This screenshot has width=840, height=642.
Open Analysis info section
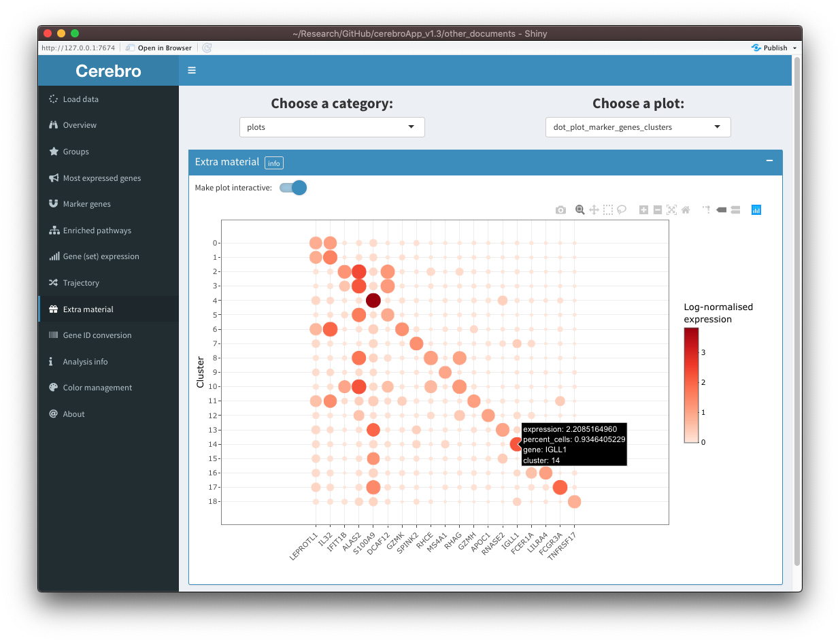(108, 362)
